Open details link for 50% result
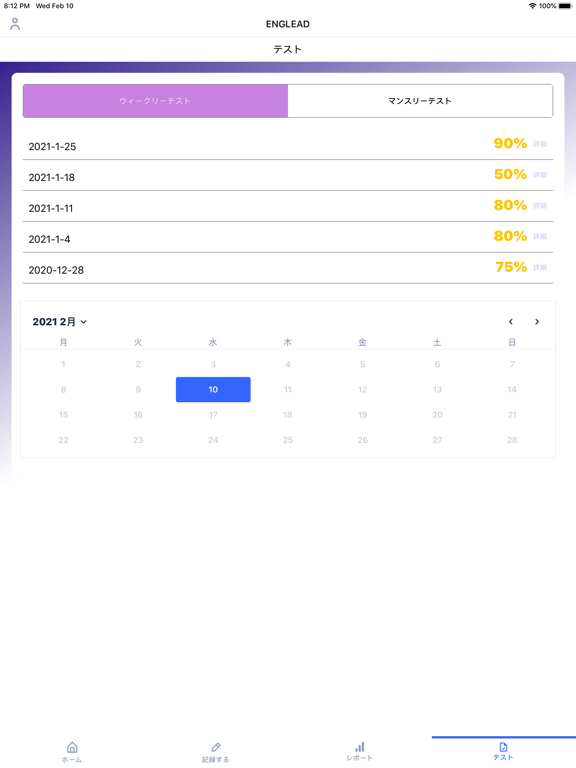 tap(540, 175)
